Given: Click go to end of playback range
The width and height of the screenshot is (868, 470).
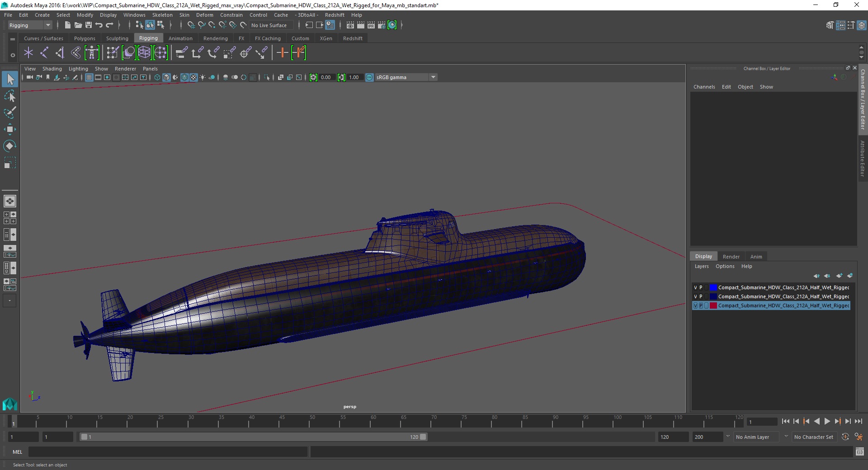Looking at the screenshot, I should point(858,421).
